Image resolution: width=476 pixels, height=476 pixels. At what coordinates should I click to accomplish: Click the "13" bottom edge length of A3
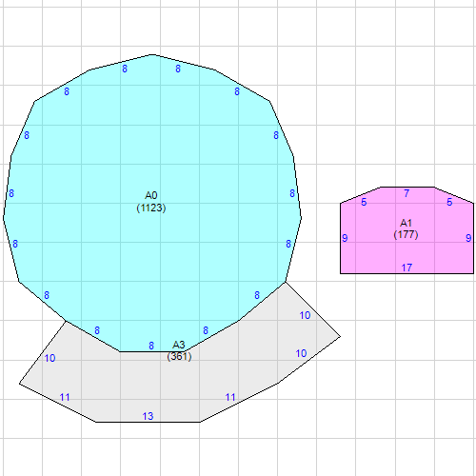click(148, 416)
